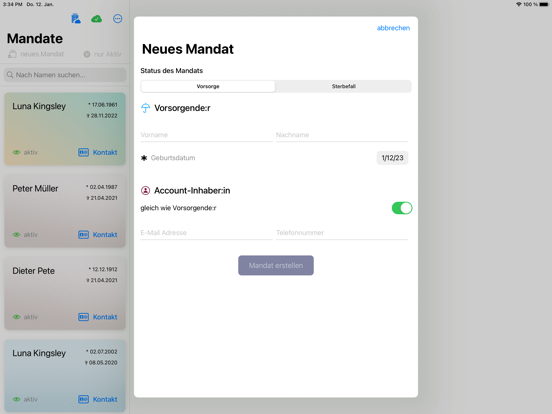Tap the magnifier icon in the search field

pyautogui.click(x=10, y=75)
